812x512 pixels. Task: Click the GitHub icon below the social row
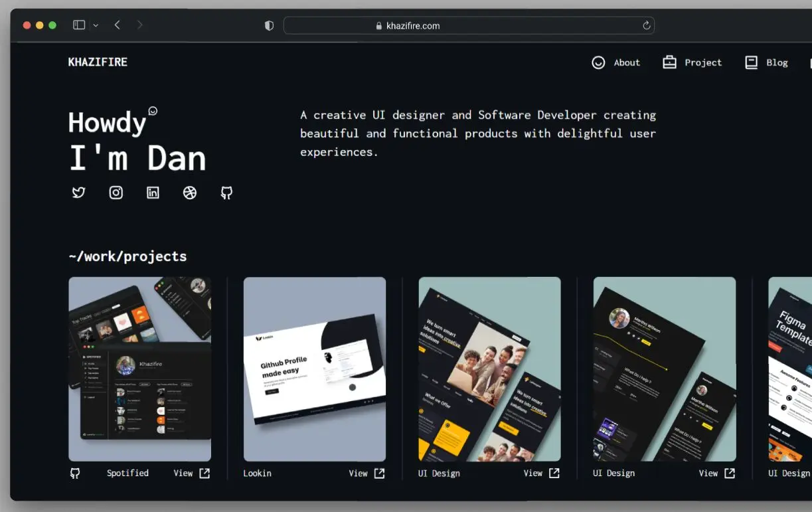(226, 193)
